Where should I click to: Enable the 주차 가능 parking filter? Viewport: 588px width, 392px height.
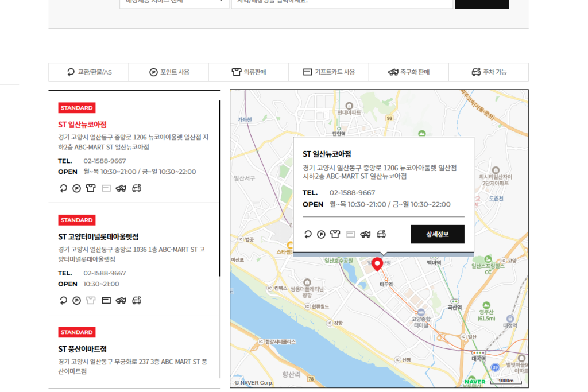coord(488,72)
